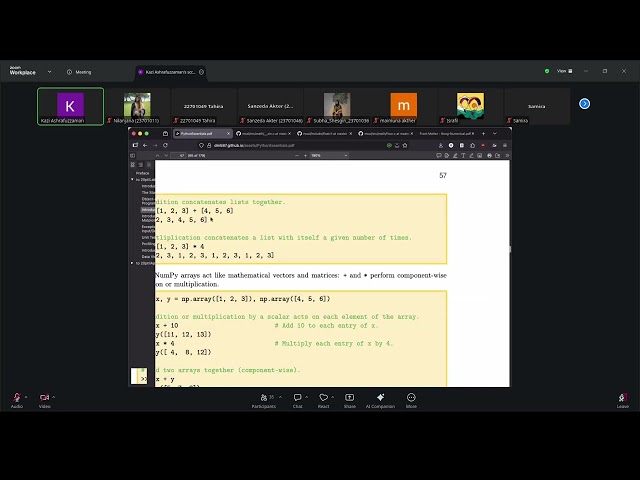Click the Leave meeting button

tap(622, 398)
